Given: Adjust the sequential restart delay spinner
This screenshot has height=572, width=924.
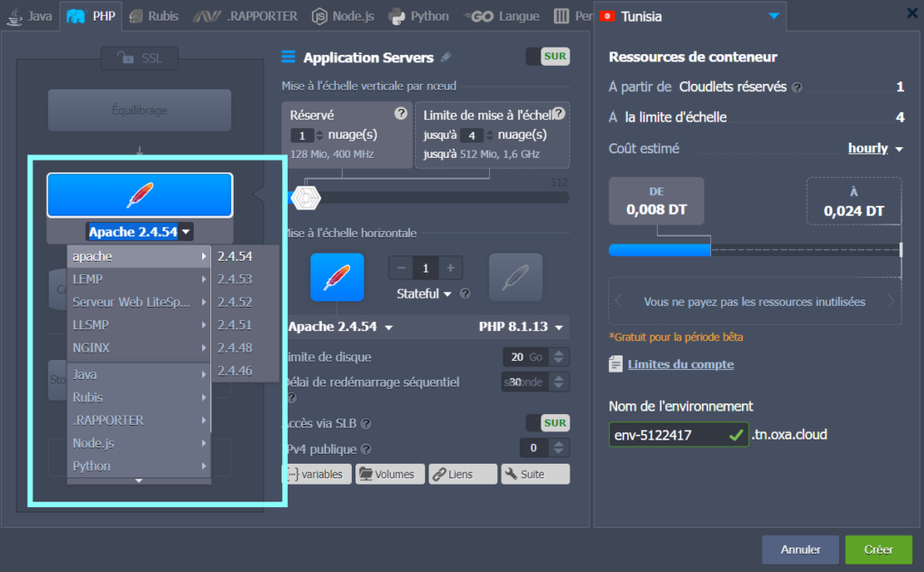Looking at the screenshot, I should (559, 382).
